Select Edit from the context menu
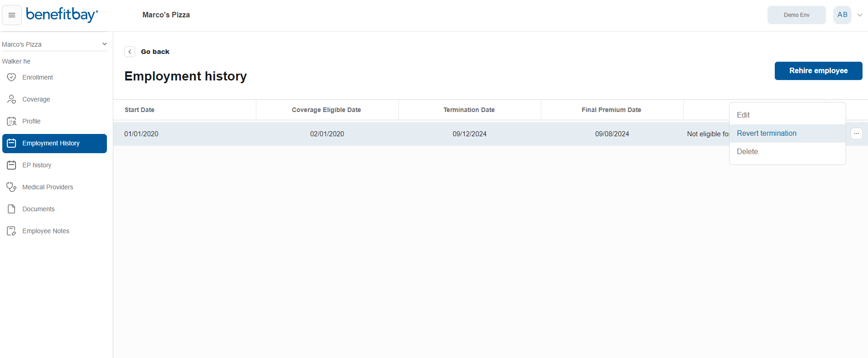 click(743, 115)
